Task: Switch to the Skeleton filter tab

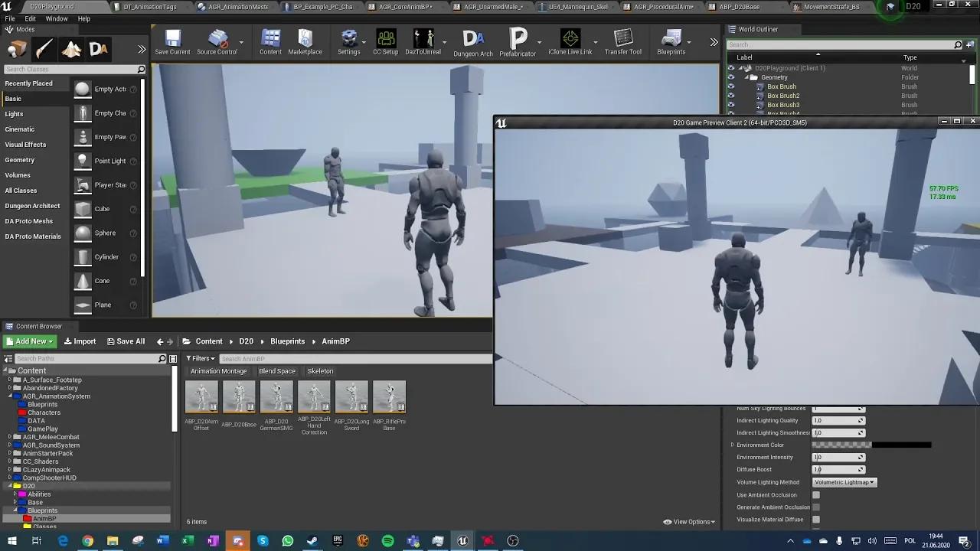Action: [319, 370]
